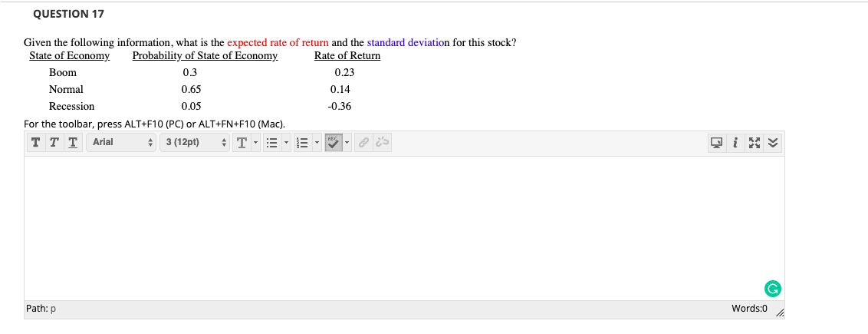Click 'Probability of State of Economy' header
This screenshot has width=868, height=334.
coord(205,56)
